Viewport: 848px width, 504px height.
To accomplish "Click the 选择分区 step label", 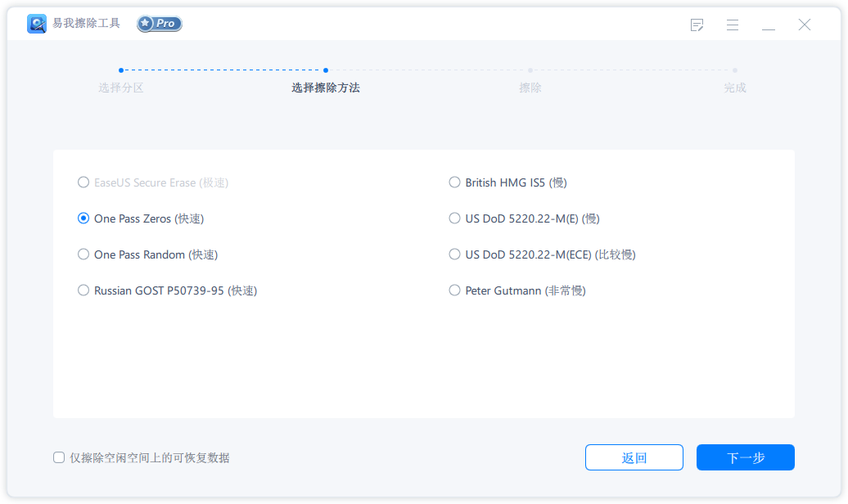I will pyautogui.click(x=121, y=88).
